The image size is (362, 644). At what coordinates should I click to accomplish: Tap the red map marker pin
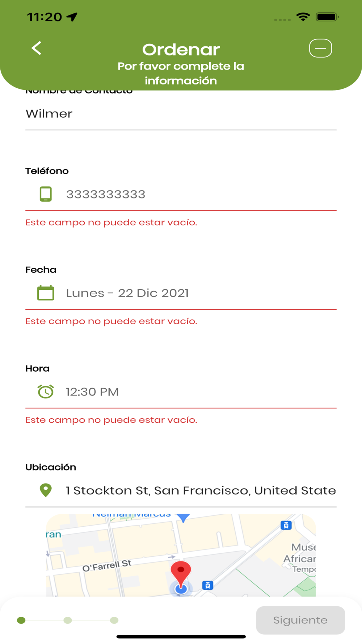click(x=181, y=574)
